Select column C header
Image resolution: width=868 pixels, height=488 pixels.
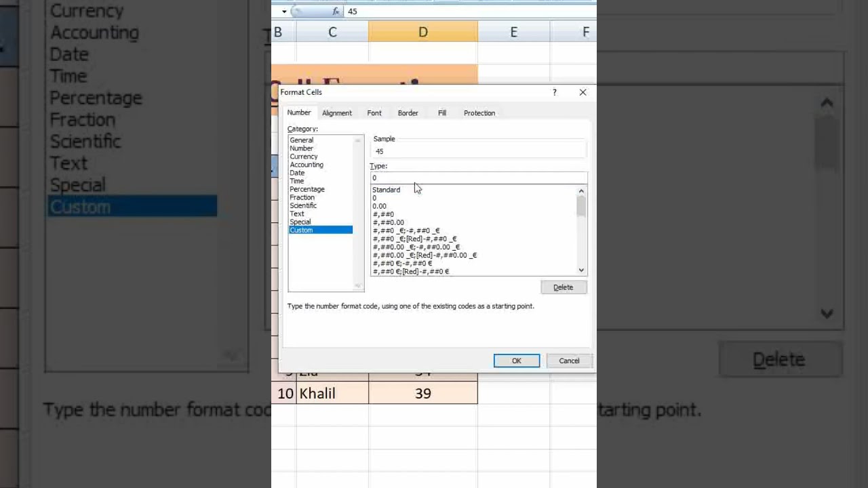[x=332, y=32]
